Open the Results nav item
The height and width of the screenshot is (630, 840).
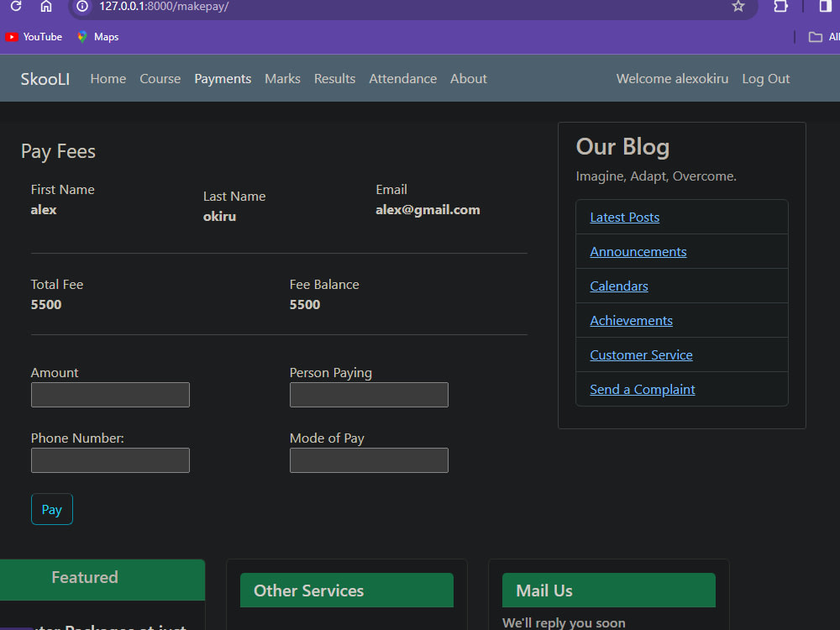click(x=335, y=79)
